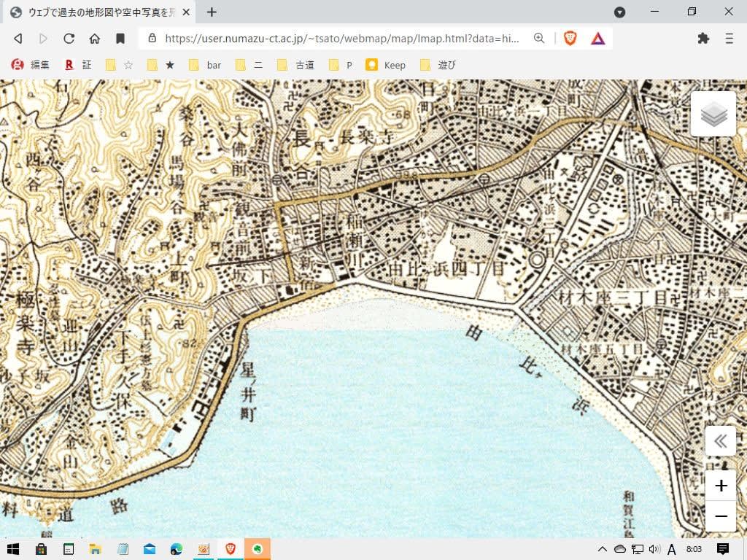Open the notification action center

click(723, 549)
